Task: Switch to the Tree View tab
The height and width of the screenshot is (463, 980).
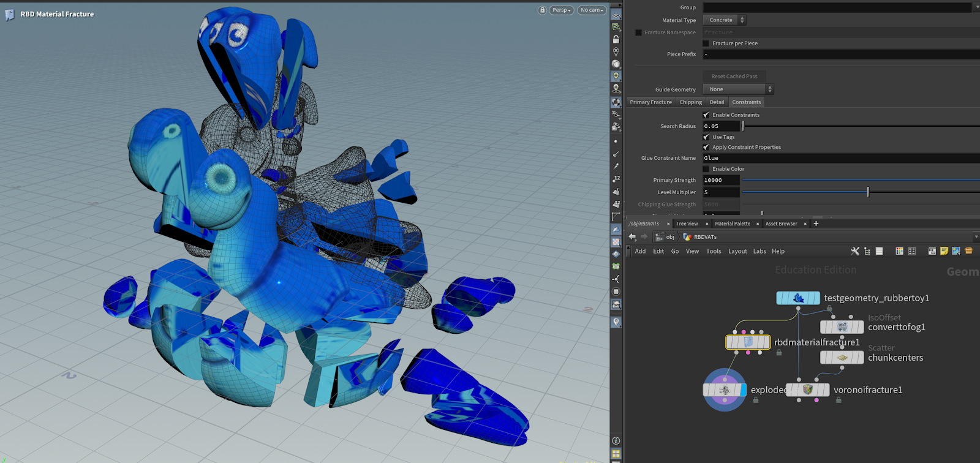Action: (687, 224)
